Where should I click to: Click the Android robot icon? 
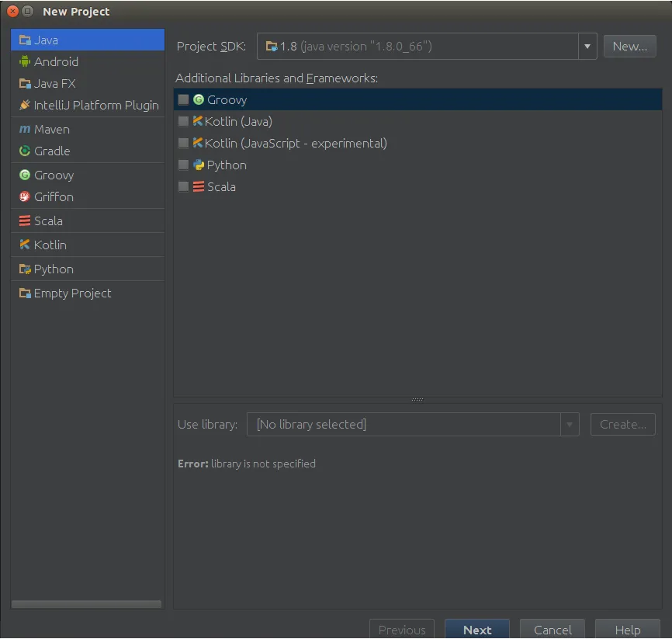point(25,61)
